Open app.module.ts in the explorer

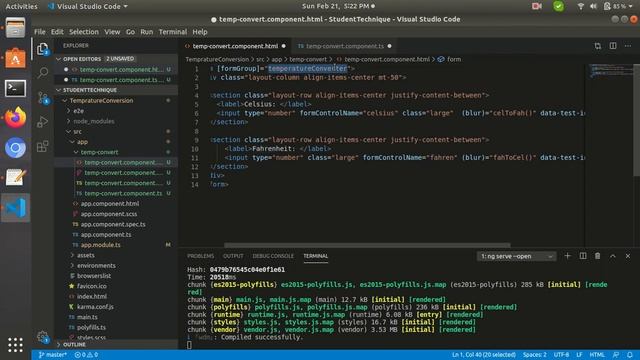[100, 245]
